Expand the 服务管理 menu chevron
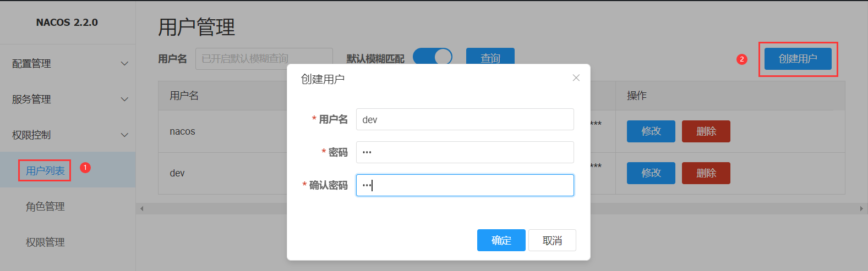 [124, 99]
